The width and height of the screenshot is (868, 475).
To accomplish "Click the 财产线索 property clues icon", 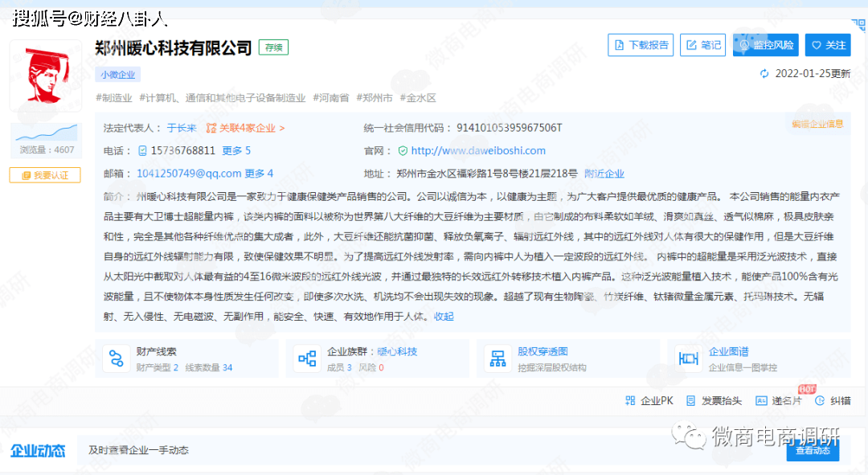I will [x=117, y=358].
